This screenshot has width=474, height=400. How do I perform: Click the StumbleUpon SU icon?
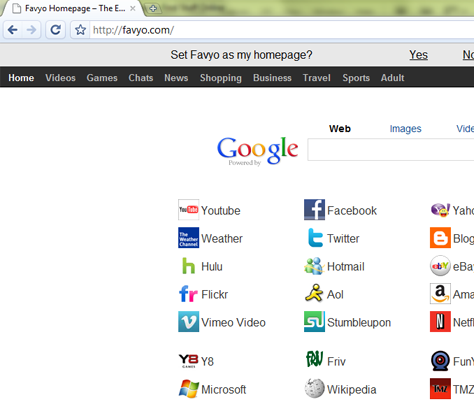pyautogui.click(x=314, y=322)
